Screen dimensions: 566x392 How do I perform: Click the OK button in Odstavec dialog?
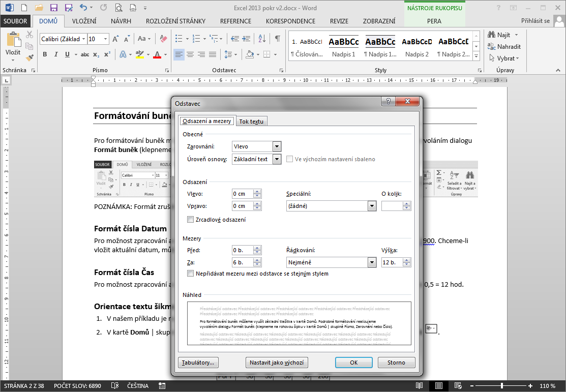point(354,363)
